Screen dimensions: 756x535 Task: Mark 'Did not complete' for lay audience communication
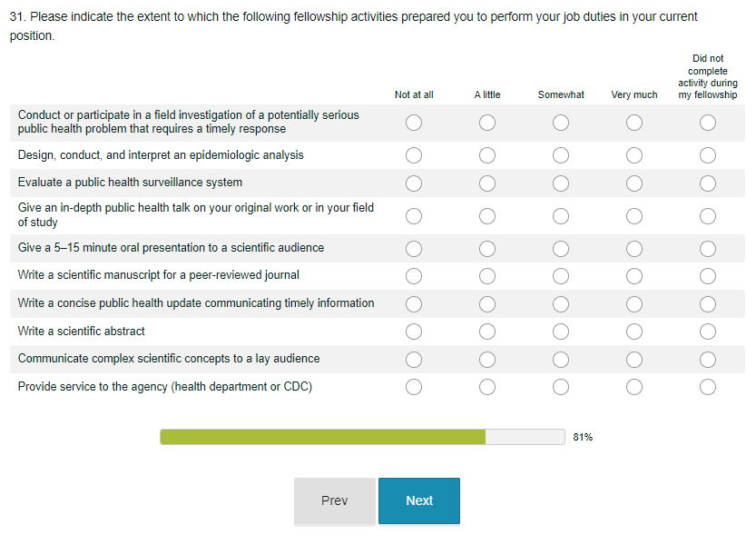point(708,360)
